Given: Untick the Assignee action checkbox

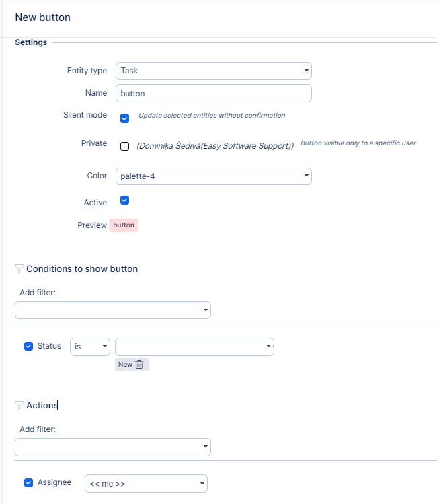Looking at the screenshot, I should (x=28, y=482).
